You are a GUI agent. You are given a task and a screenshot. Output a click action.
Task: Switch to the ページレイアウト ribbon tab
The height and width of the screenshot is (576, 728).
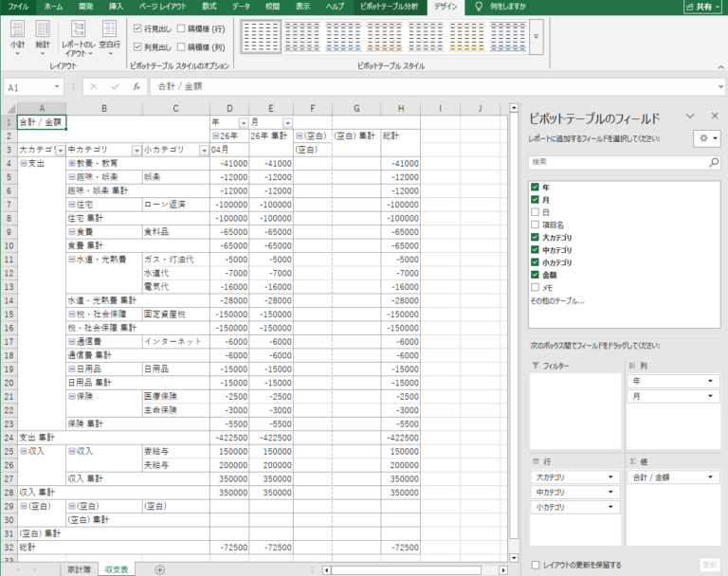click(x=162, y=7)
